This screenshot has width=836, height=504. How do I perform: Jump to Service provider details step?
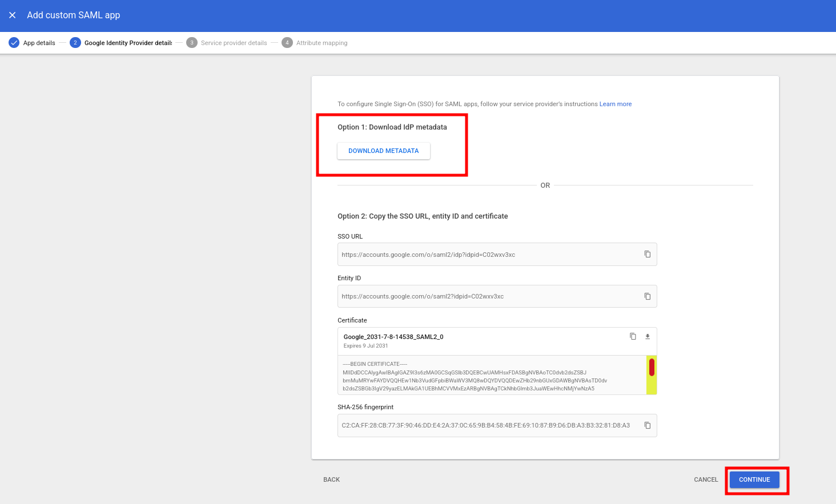coord(234,43)
